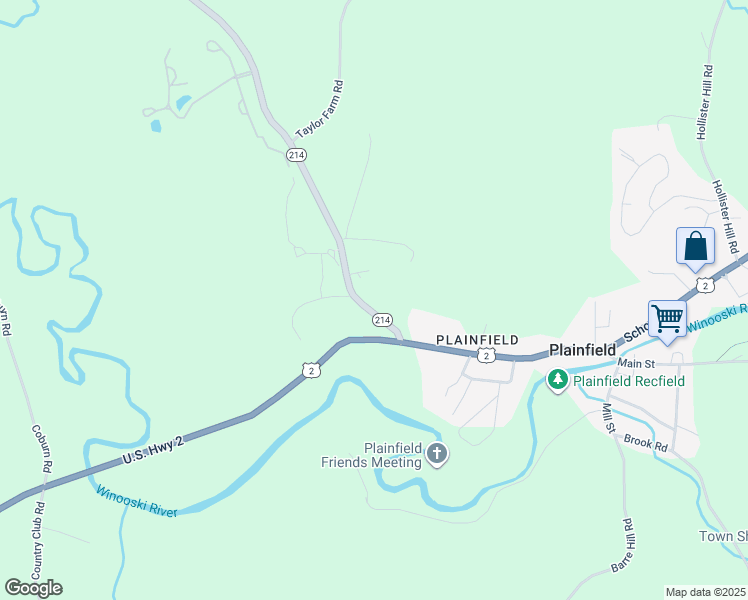Click the shopping cart grocery marker
The width and height of the screenshot is (748, 600).
(x=667, y=321)
